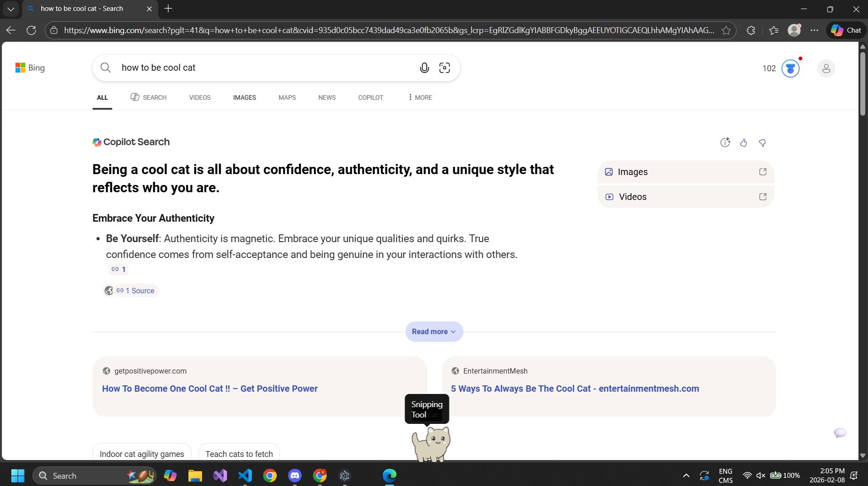The width and height of the screenshot is (868, 486).
Task: Switch to the MAPS tab
Action: [x=287, y=97]
